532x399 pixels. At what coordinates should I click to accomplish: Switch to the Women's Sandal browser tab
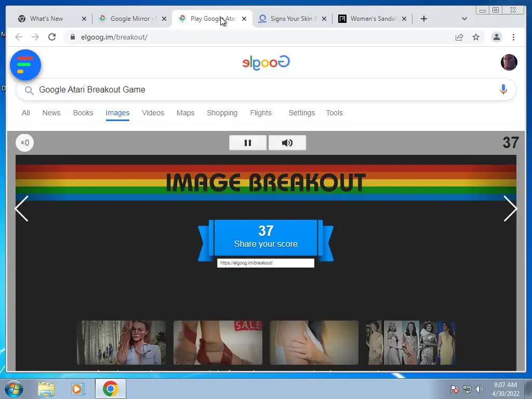pyautogui.click(x=372, y=19)
